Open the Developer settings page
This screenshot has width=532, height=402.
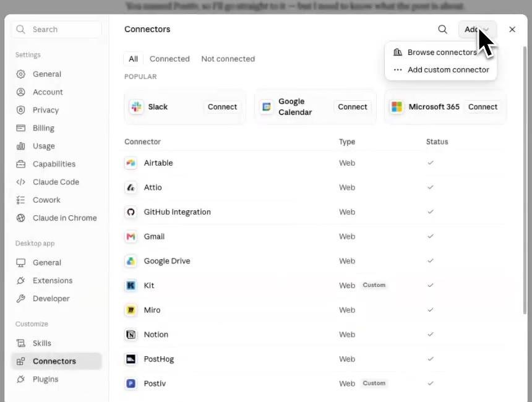[x=57, y=299]
